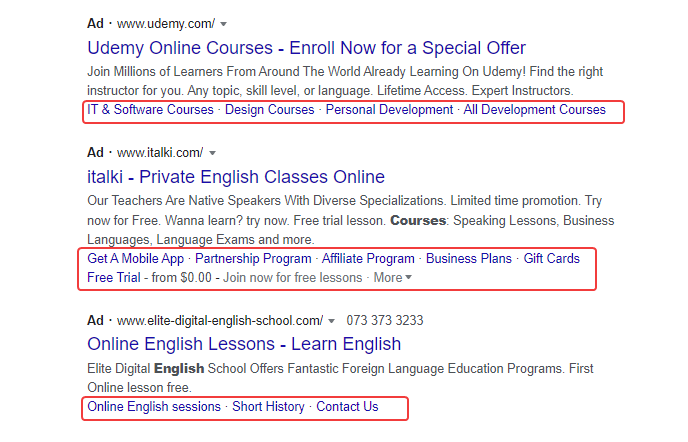This screenshot has height=442, width=688.
Task: Visit the Personal Development sitelink
Action: 389,110
